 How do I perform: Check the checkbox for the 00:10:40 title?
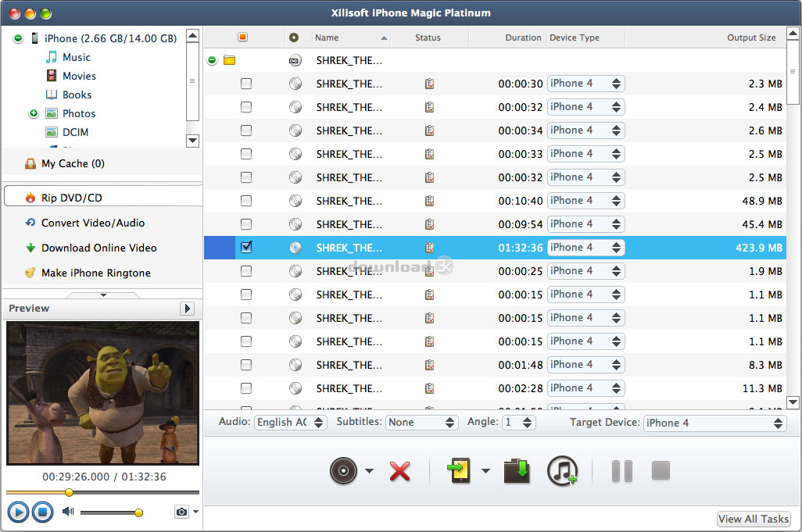point(246,201)
